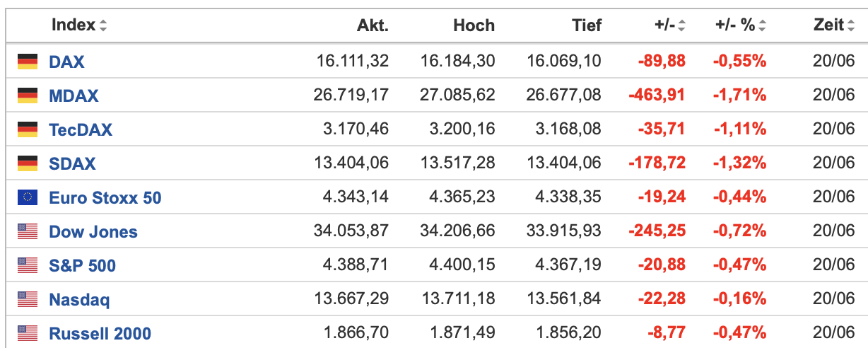The height and width of the screenshot is (348, 868).
Task: Click the German flag beside MDAX
Action: pyautogui.click(x=27, y=95)
